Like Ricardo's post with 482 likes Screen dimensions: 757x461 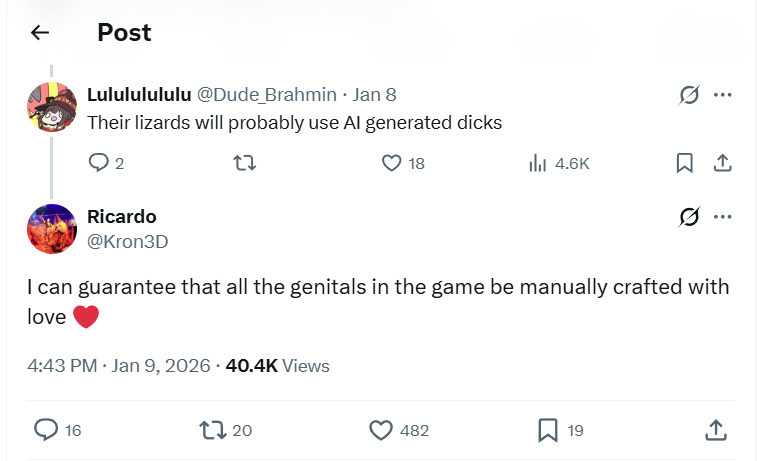[381, 430]
